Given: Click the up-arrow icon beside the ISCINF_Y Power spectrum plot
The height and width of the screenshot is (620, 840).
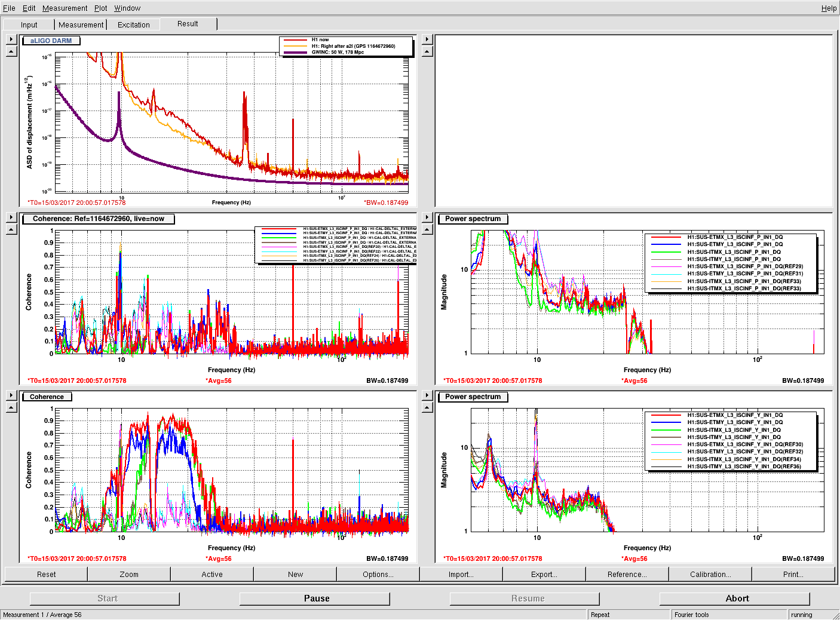Looking at the screenshot, I should [x=427, y=408].
